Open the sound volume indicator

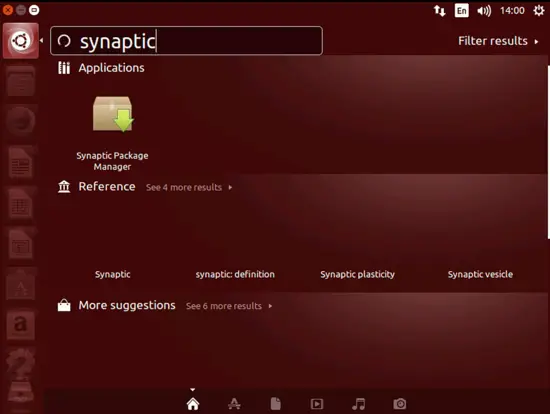[x=484, y=11]
